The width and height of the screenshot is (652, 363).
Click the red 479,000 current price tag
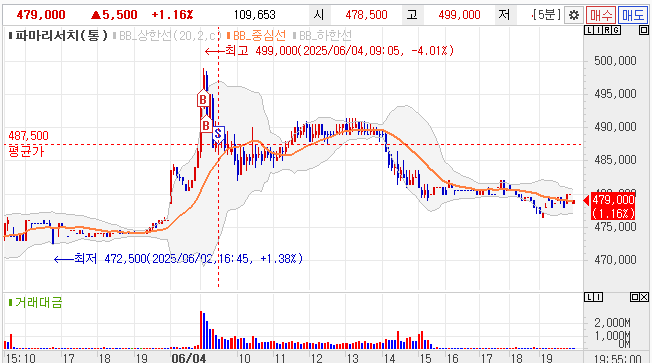612,206
